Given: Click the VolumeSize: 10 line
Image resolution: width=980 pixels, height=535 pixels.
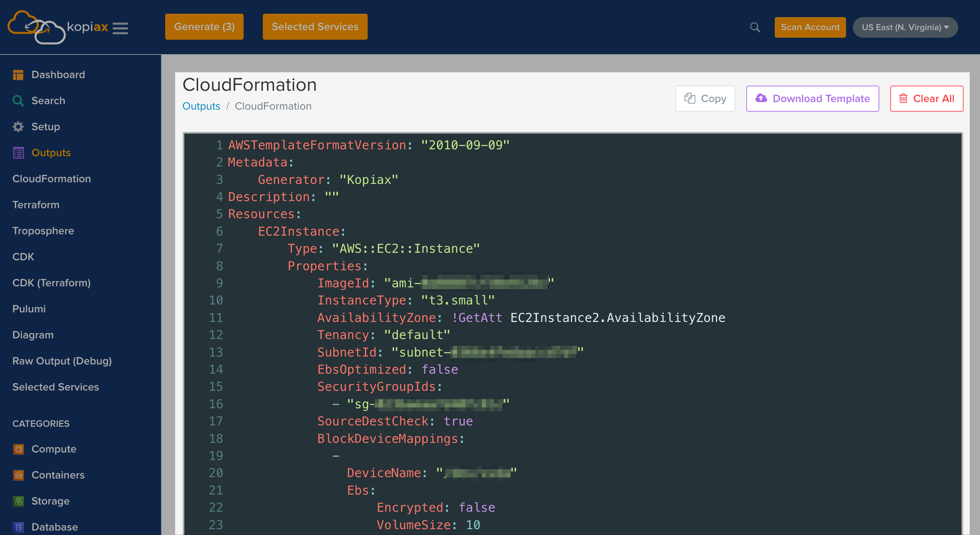Looking at the screenshot, I should tap(428, 525).
